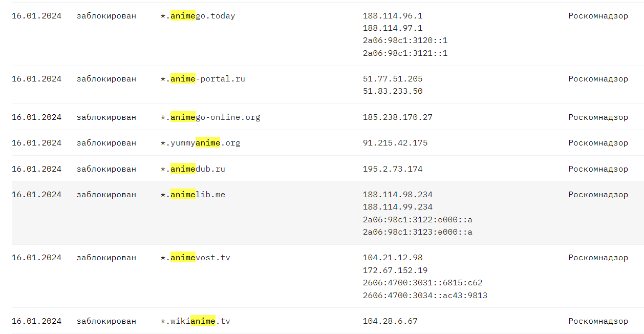Viewport: 644px width, 334px height.
Task: Select the *.animelib.me domain
Action: coord(192,195)
